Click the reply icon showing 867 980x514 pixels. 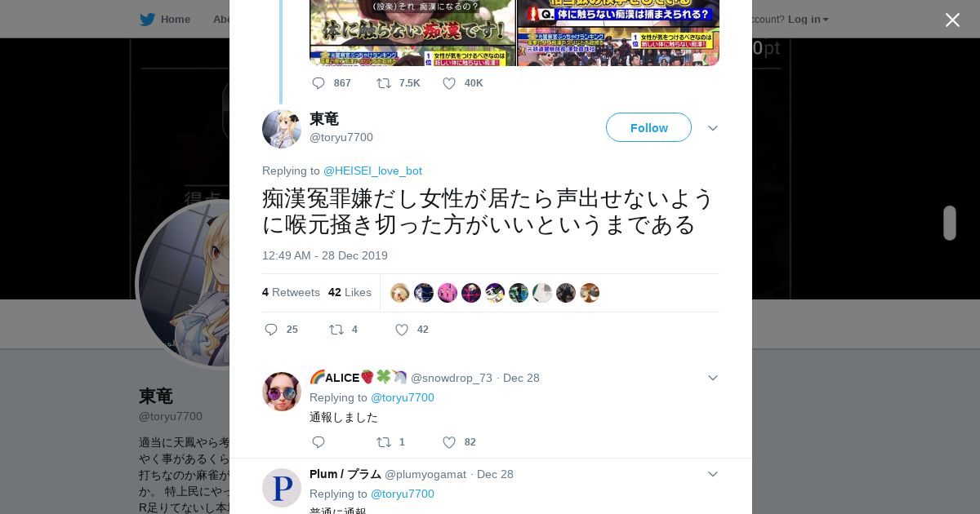[318, 83]
